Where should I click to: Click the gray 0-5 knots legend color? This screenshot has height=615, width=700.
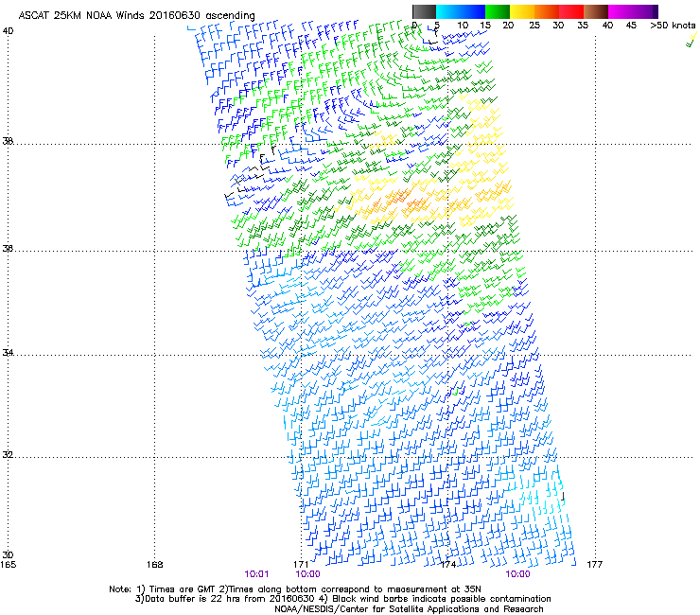(x=424, y=11)
